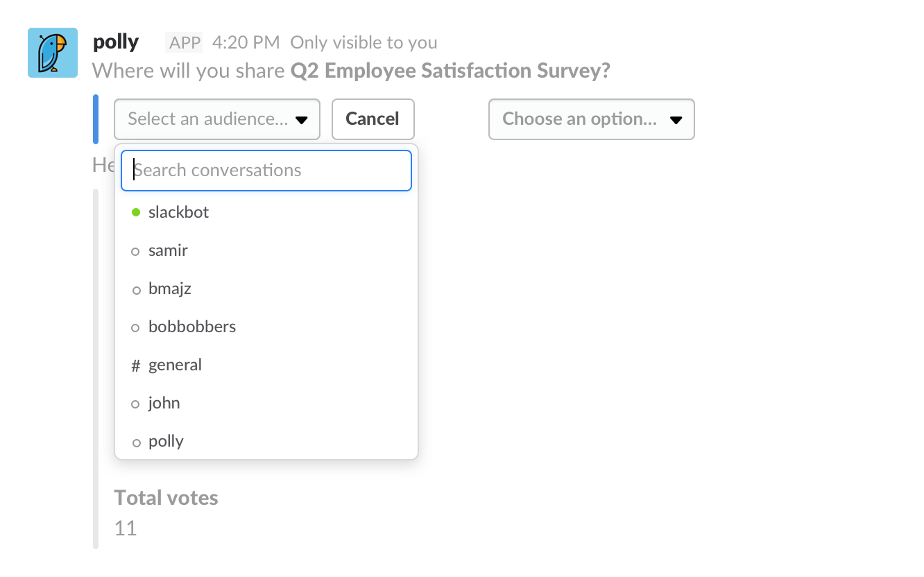
Task: Click bobbobbers' offline status circle
Action: coord(136,328)
